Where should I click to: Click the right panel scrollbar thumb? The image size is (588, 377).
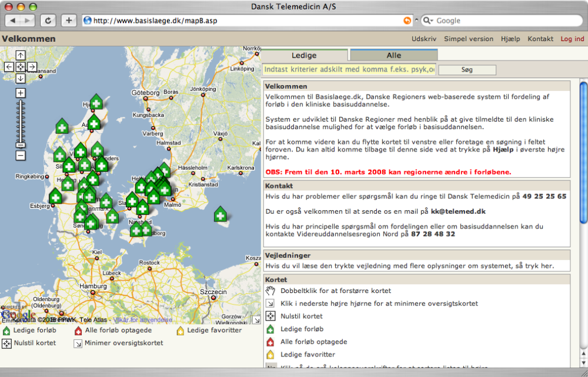pyautogui.click(x=583, y=153)
